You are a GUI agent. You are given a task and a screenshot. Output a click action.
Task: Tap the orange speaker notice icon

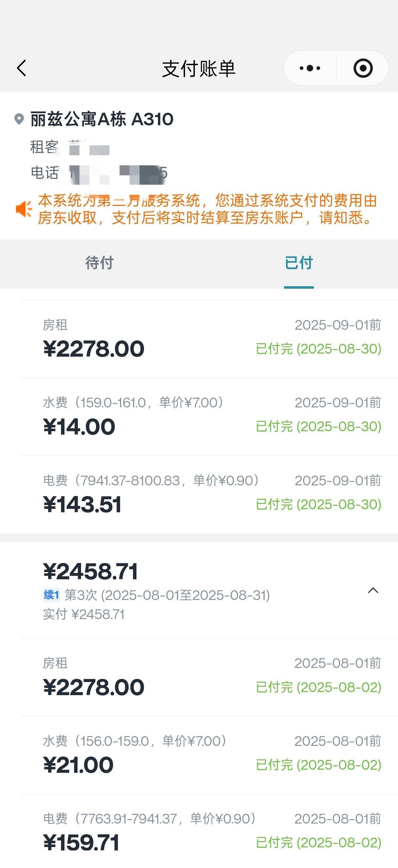pyautogui.click(x=23, y=209)
